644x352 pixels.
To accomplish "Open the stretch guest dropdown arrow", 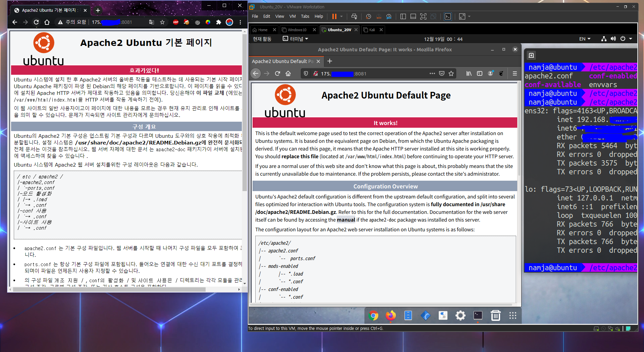I will click(469, 16).
